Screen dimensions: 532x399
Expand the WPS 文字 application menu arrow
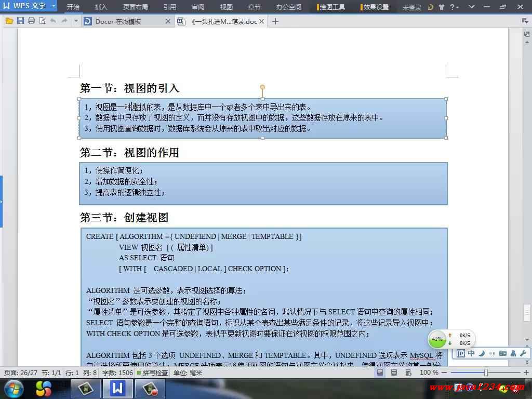tap(54, 7)
